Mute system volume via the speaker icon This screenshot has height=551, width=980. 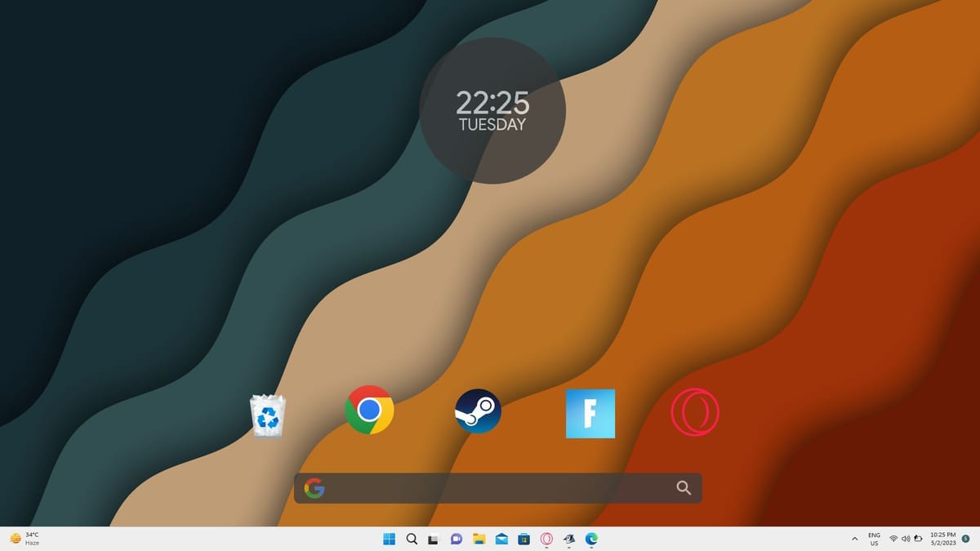906,539
